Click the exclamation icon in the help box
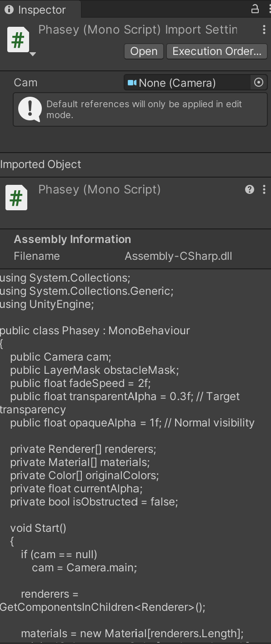 [x=30, y=109]
